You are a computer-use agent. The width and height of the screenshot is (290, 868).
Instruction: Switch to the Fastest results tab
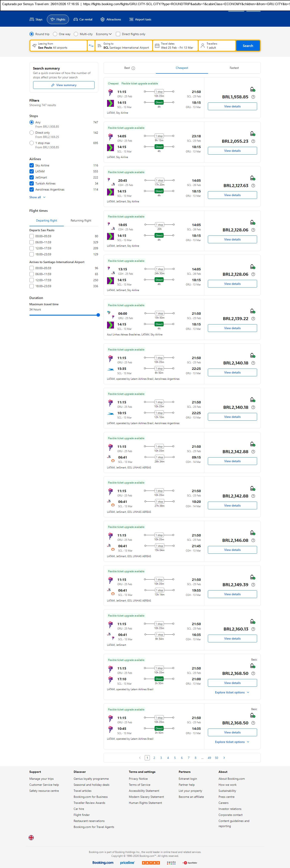pos(234,68)
